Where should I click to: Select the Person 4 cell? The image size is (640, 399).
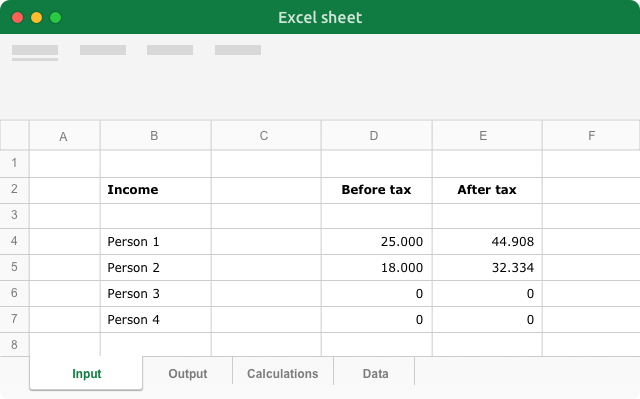click(156, 319)
